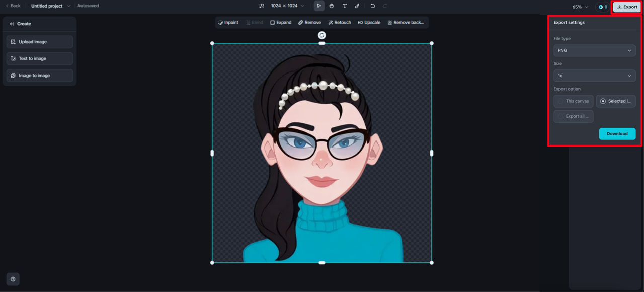Click the Autosaved status text
This screenshot has width=644, height=292.
88,6
